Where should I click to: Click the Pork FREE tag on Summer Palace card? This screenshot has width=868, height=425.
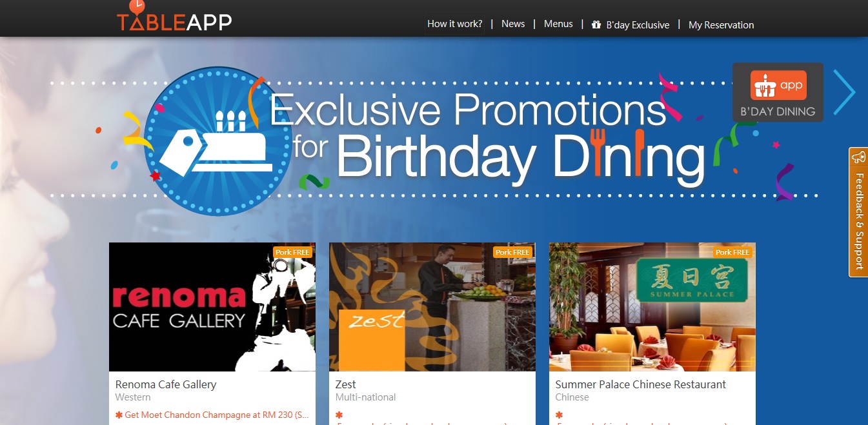click(733, 252)
